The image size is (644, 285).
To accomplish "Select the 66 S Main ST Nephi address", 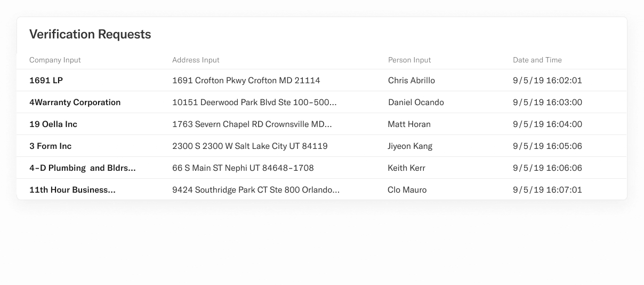I will (243, 168).
